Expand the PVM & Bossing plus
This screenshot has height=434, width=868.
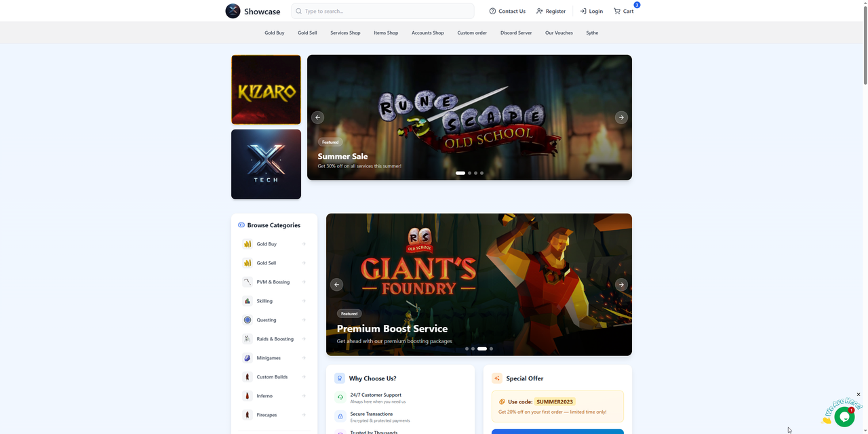point(304,282)
